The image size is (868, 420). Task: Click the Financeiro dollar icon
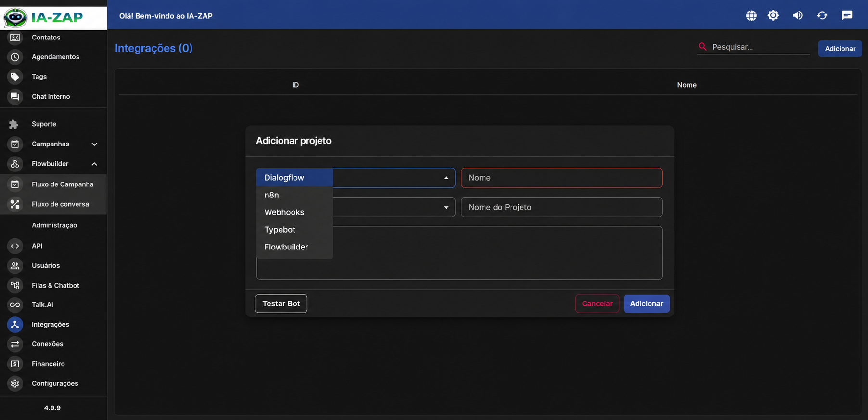click(x=15, y=364)
